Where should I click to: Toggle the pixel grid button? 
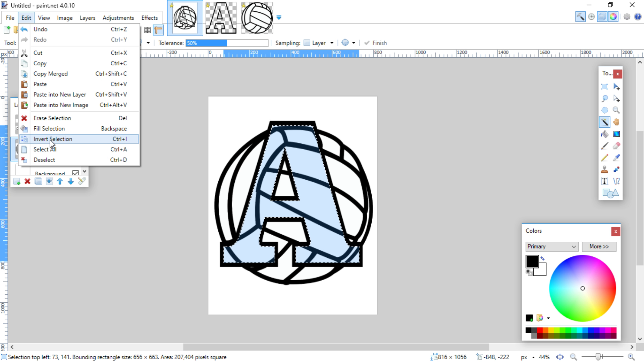pyautogui.click(x=147, y=30)
